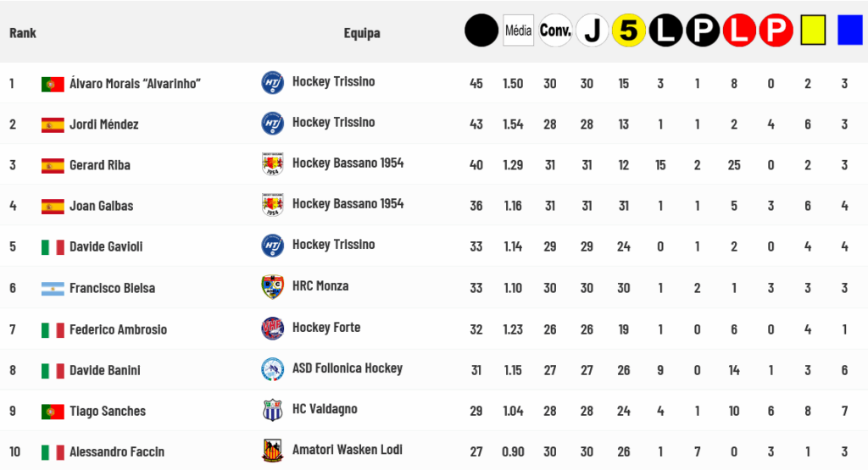Sort by the red circle P icon
Screen dimensions: 868x470
pos(776,30)
